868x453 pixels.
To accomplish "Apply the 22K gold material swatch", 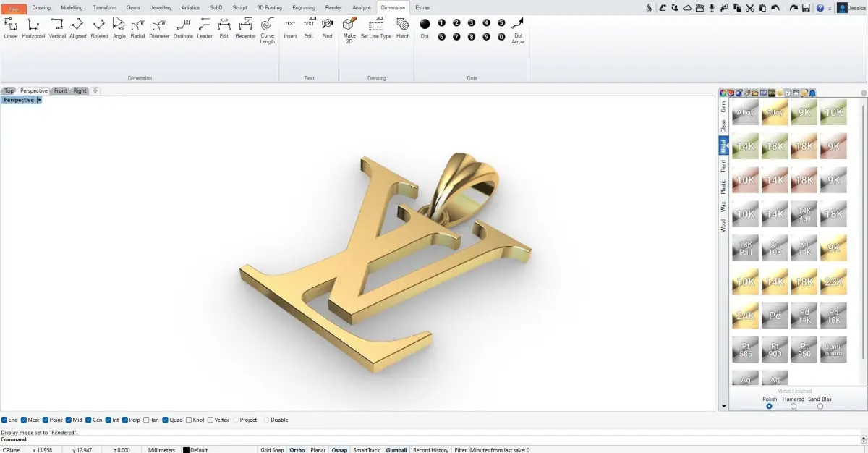I will point(834,281).
